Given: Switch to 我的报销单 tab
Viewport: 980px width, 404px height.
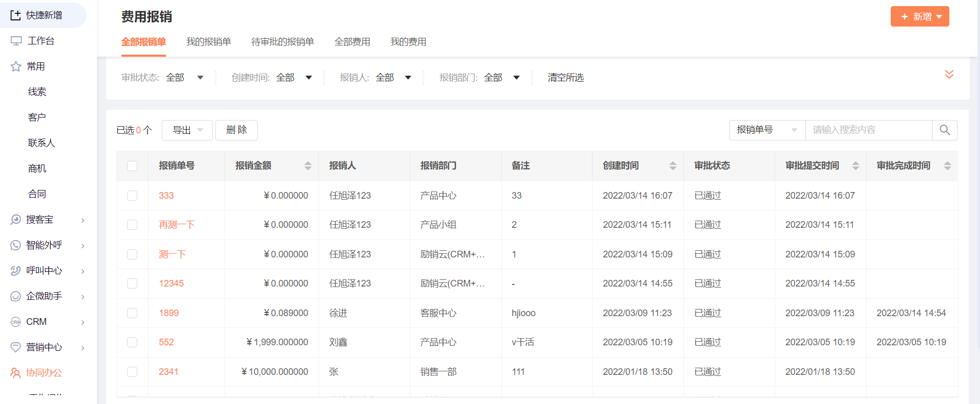Looking at the screenshot, I should [209, 42].
